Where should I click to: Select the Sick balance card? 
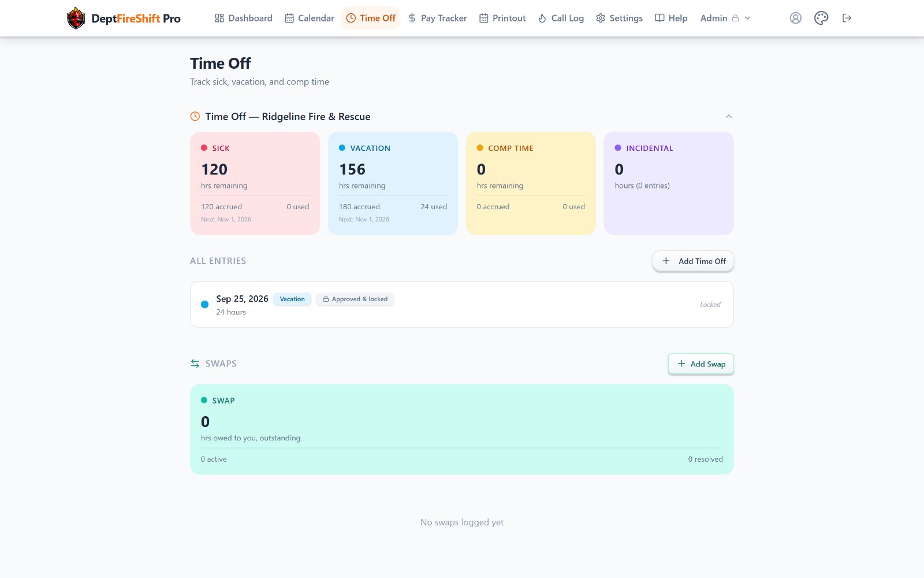(255, 183)
